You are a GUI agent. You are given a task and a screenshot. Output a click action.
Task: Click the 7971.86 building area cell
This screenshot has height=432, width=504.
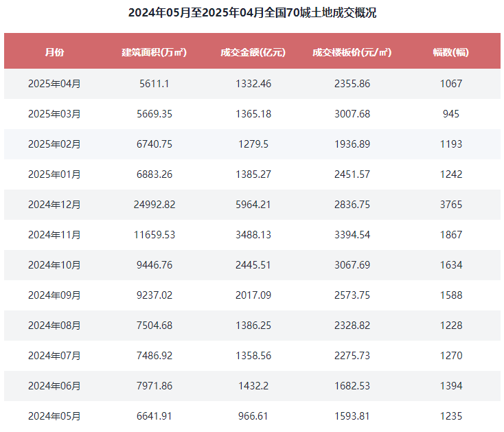pos(154,386)
